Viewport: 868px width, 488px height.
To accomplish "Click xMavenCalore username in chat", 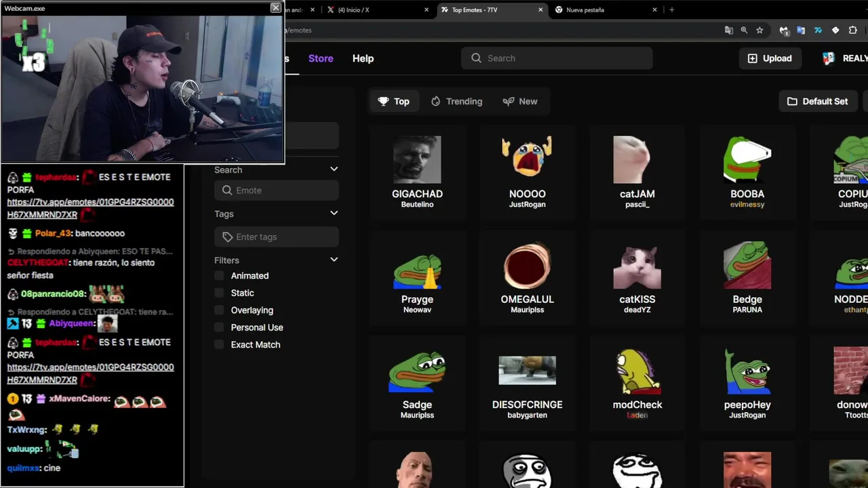I will click(x=79, y=399).
